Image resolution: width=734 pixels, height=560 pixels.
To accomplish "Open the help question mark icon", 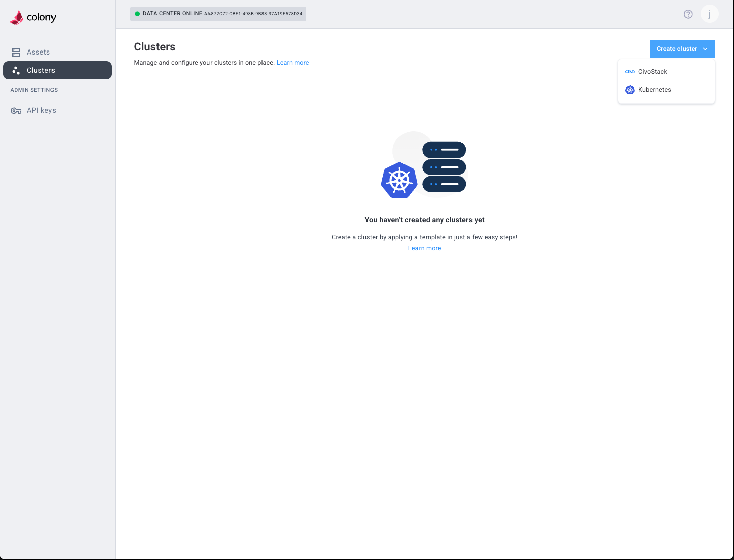I will (688, 14).
